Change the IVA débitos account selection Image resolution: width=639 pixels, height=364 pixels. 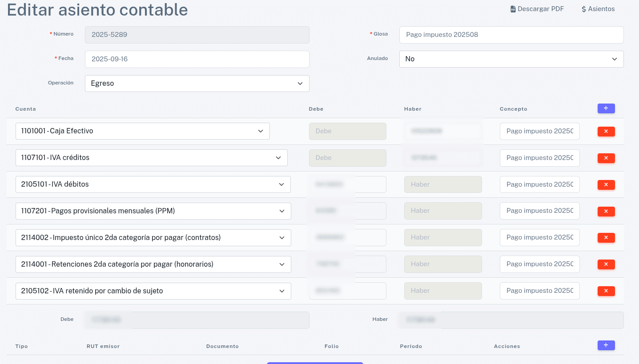click(x=153, y=184)
